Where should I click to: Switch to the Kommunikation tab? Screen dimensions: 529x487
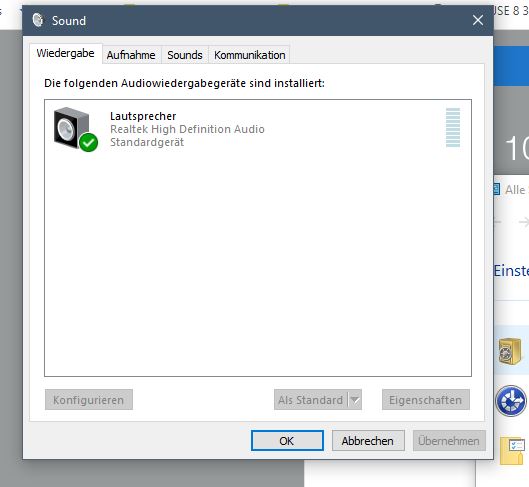coord(249,55)
